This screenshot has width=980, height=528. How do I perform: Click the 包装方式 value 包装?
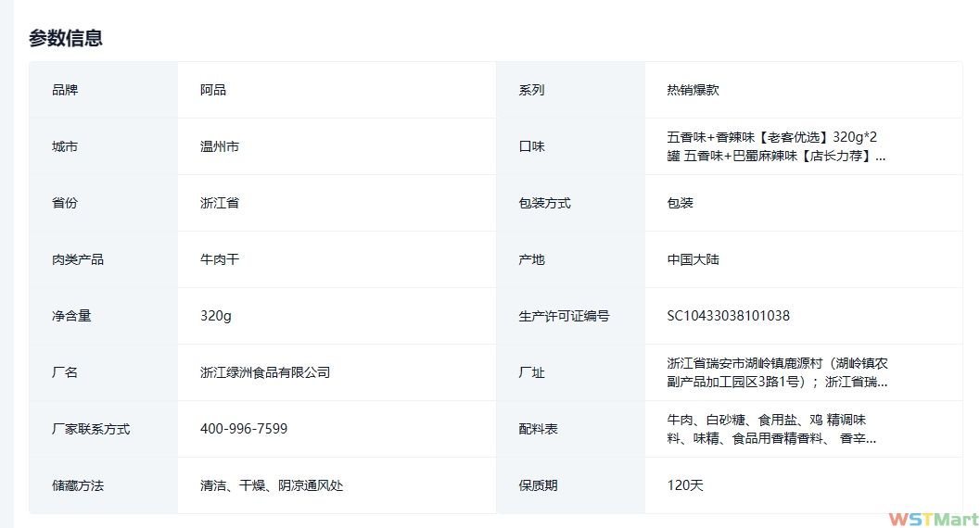pos(680,203)
